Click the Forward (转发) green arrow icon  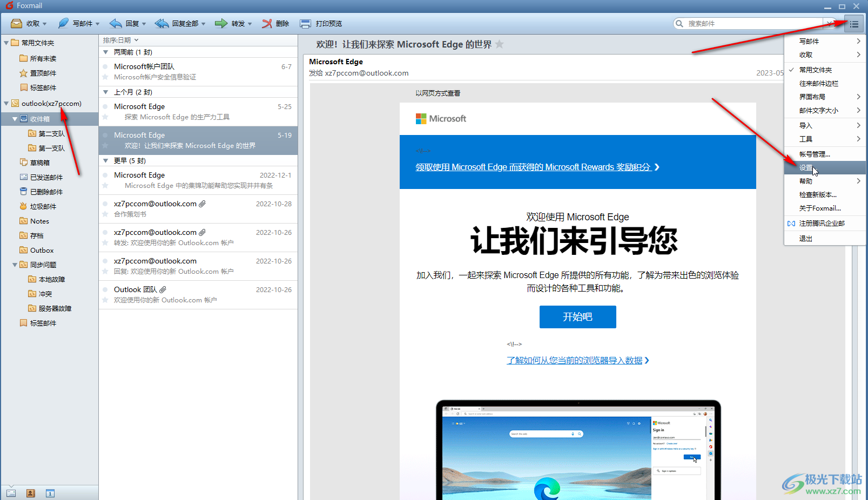point(221,24)
